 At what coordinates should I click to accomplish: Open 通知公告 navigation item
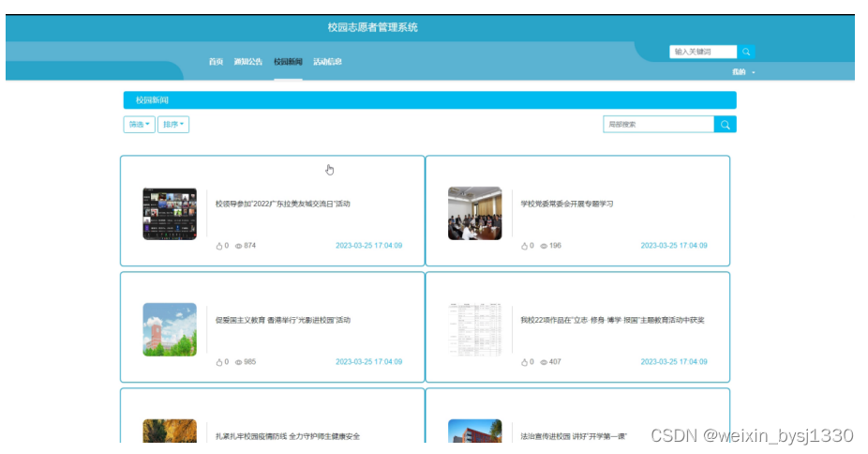(248, 62)
